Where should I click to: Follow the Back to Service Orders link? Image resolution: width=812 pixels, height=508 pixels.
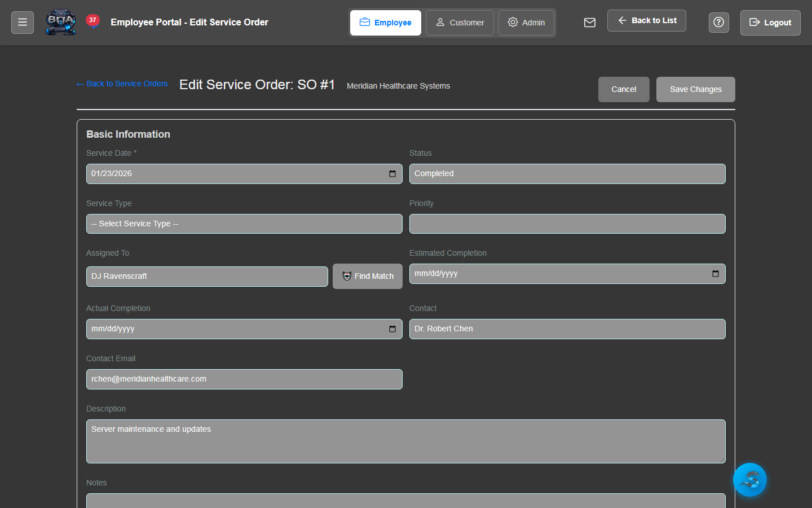pyautogui.click(x=122, y=84)
